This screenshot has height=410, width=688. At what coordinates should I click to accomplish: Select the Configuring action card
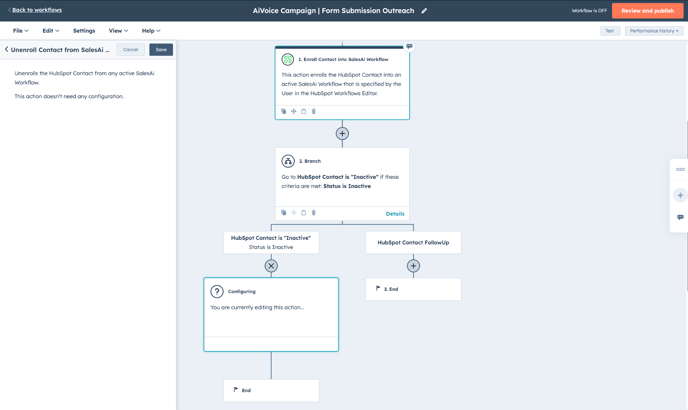[x=271, y=314]
